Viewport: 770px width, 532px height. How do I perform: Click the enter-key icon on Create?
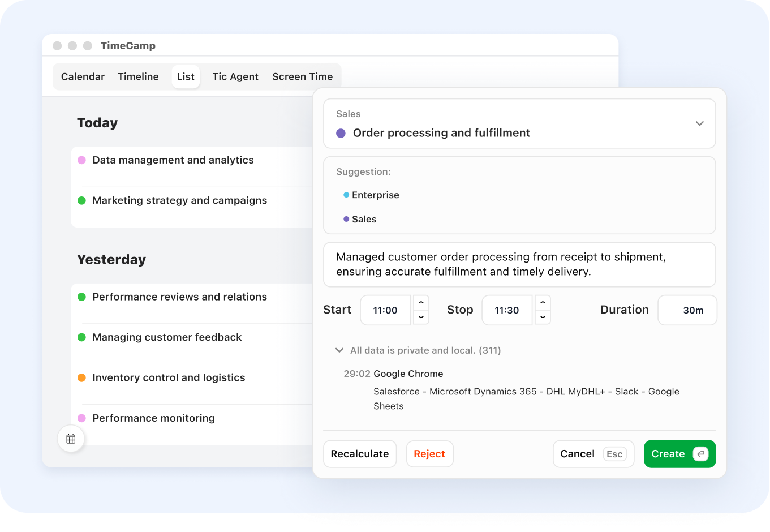700,454
